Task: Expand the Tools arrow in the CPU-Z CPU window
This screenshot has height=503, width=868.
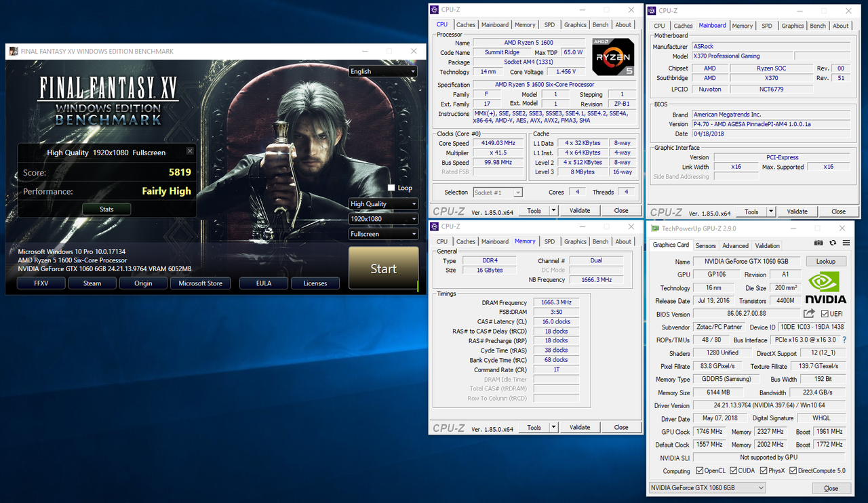Action: click(553, 211)
